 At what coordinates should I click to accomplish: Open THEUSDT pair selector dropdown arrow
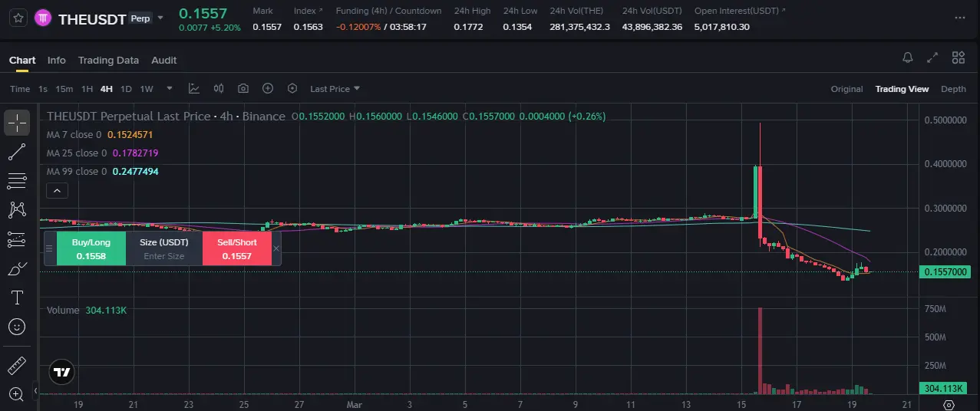pyautogui.click(x=160, y=18)
